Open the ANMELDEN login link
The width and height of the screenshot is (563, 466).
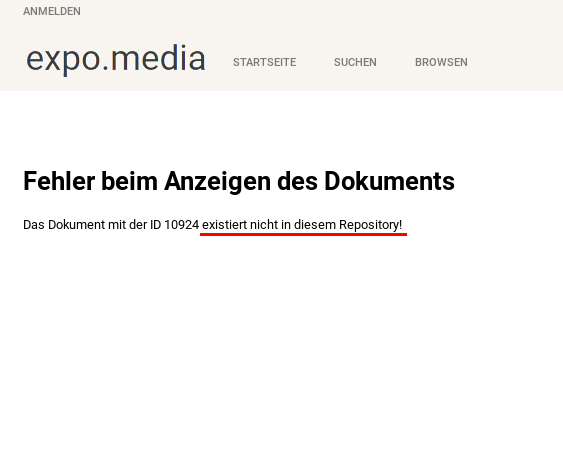pos(52,11)
